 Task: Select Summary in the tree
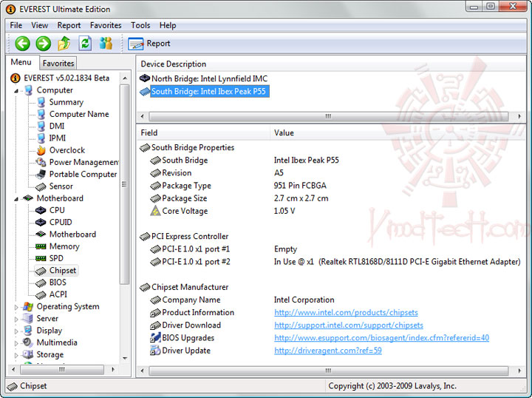tap(66, 102)
